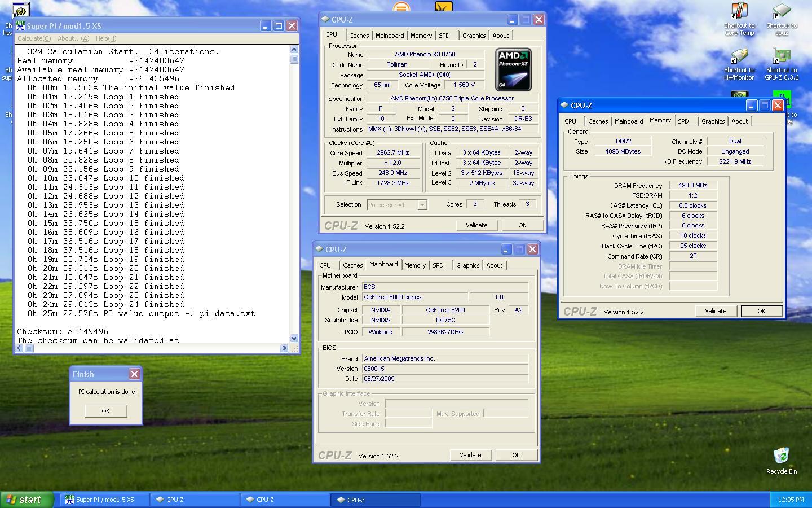Click the Windows start button
This screenshot has height=508, width=812.
tap(27, 500)
